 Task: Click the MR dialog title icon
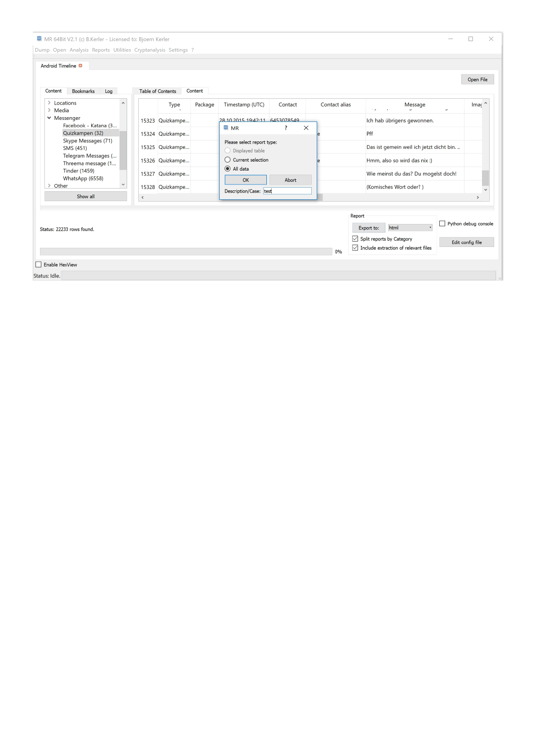coord(226,128)
